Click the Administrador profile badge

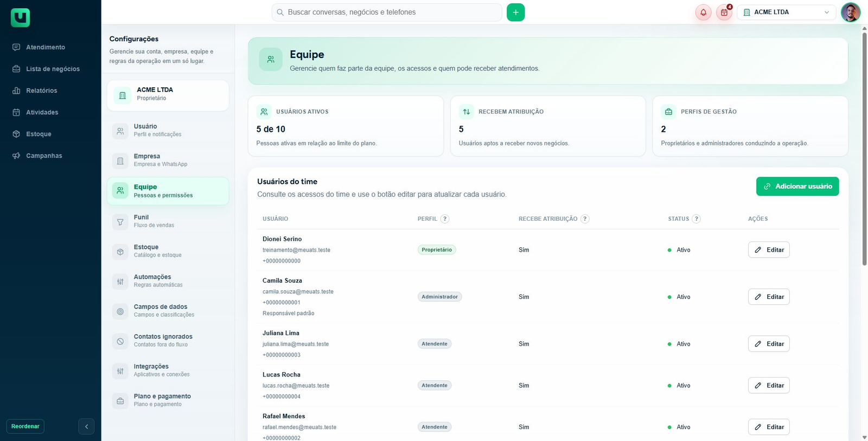click(x=439, y=297)
